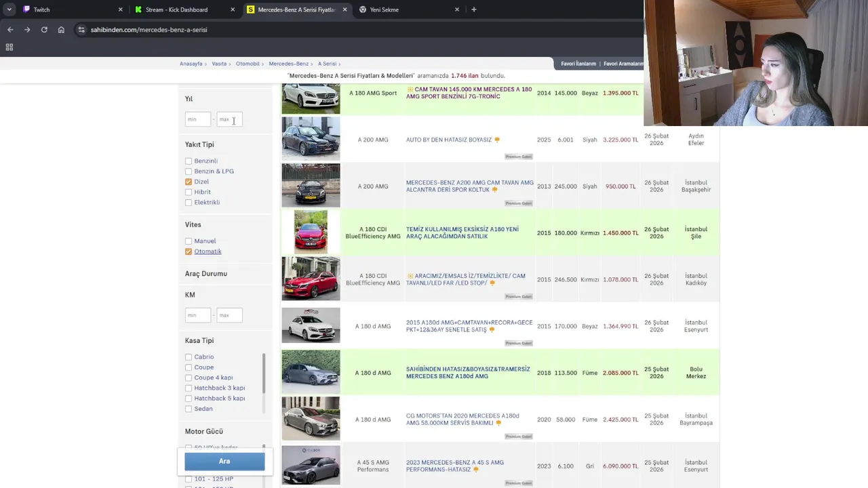Uncheck the Dizel checkbox

[189, 182]
